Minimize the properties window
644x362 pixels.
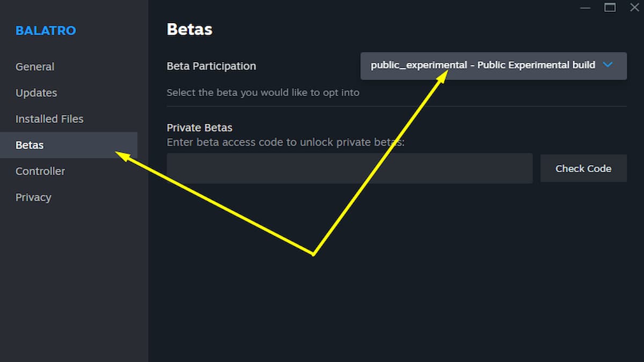(x=586, y=8)
